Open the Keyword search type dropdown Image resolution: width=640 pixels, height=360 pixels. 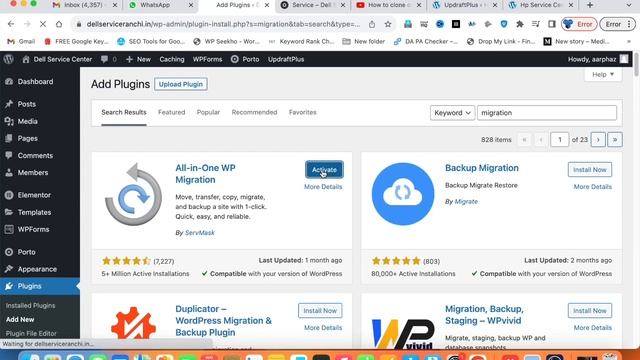452,113
